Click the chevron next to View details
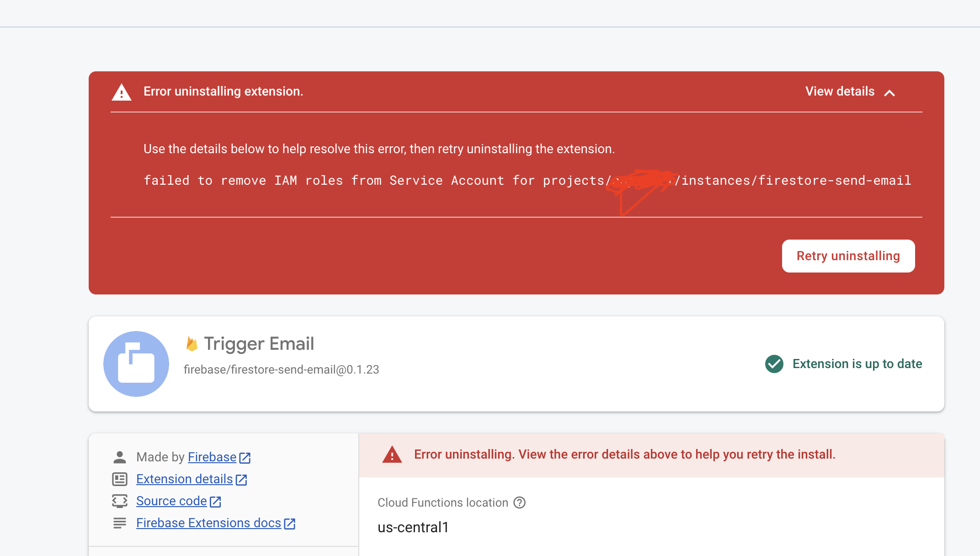980x556 pixels. point(890,93)
